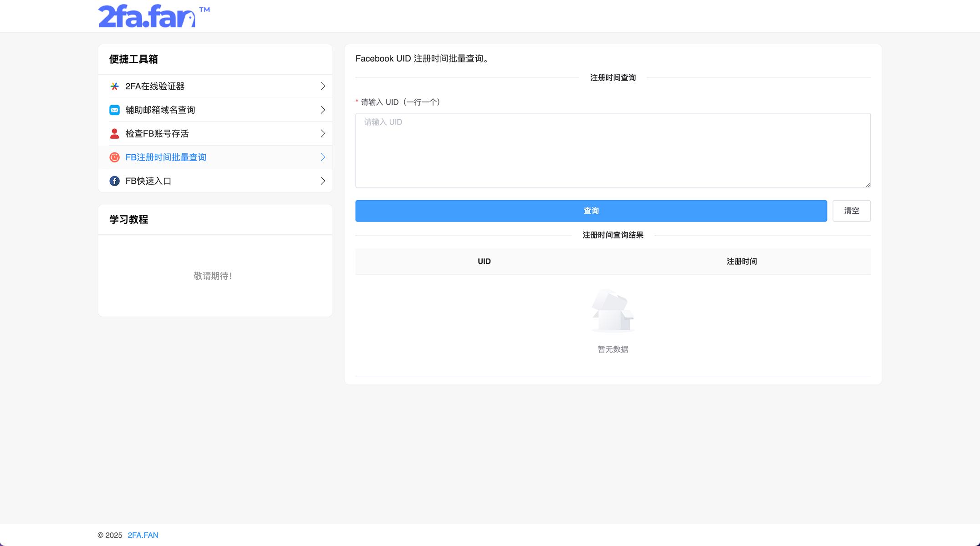The image size is (980, 546).
Task: Click the 便捷工具箱 heading
Action: (133, 59)
